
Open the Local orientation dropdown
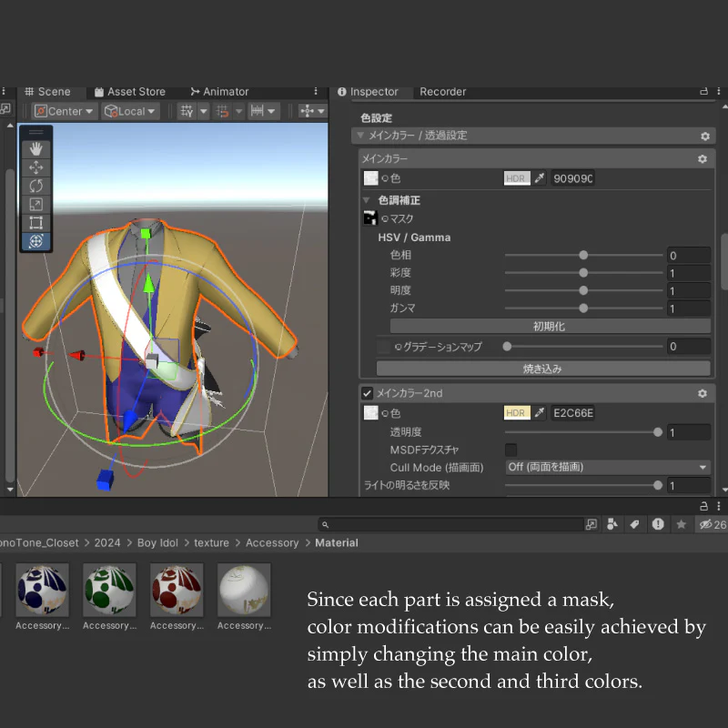(x=131, y=111)
